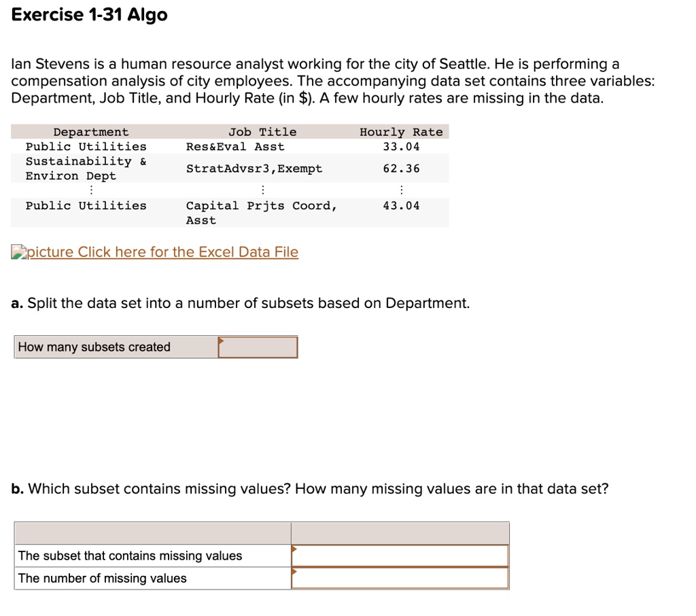The image size is (696, 616).
Task: Click the answer box for how many subsets created
Action: [258, 347]
